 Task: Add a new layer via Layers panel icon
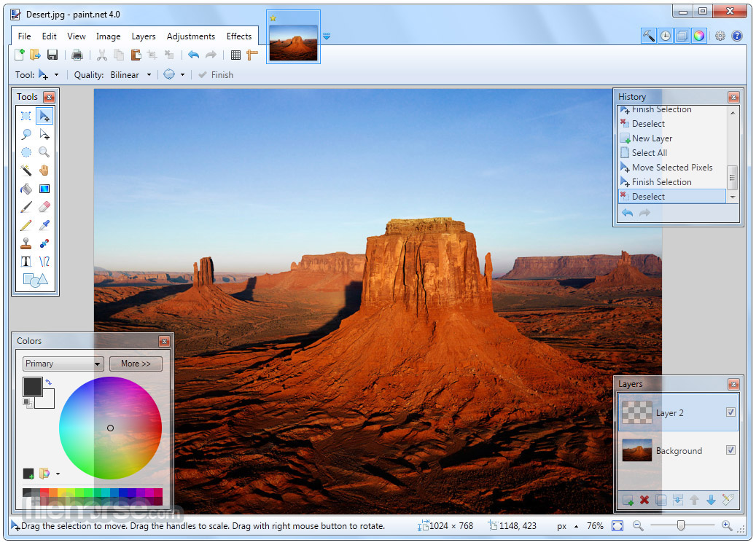(628, 500)
